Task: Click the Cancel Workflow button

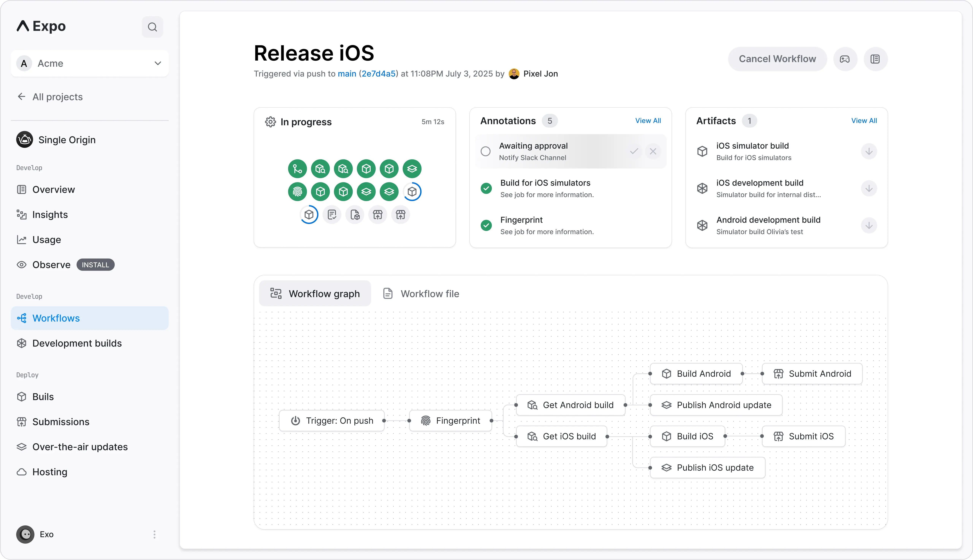Action: tap(777, 59)
